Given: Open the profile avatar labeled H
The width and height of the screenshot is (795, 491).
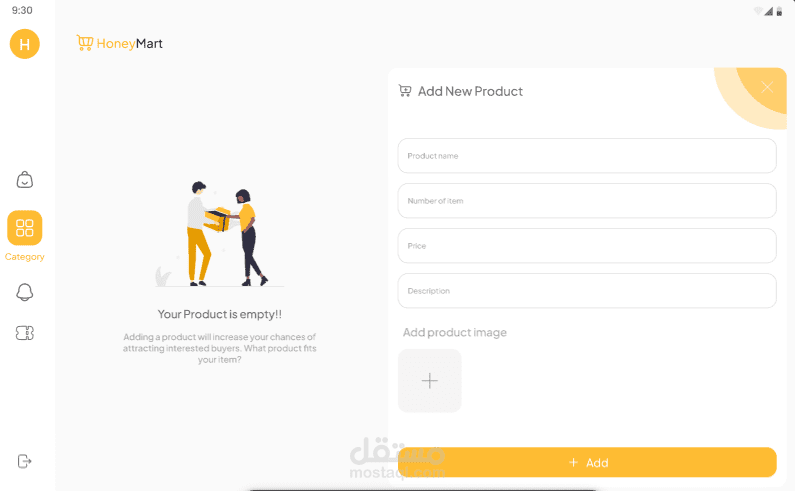Looking at the screenshot, I should coord(24,44).
